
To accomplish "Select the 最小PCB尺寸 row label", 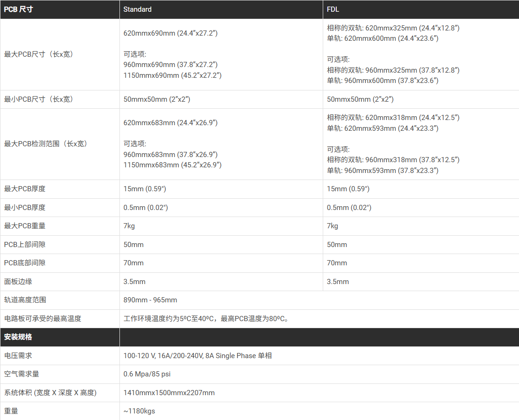I will (x=39, y=99).
